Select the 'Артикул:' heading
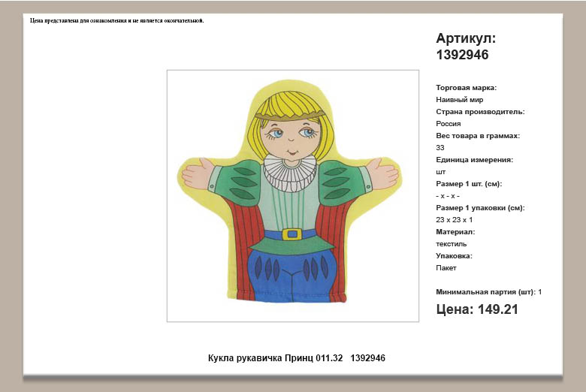Screen dimensions: 586x392 [466, 38]
